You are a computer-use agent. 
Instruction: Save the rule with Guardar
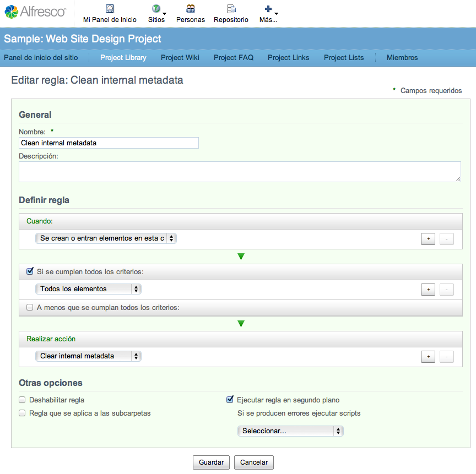(x=212, y=462)
